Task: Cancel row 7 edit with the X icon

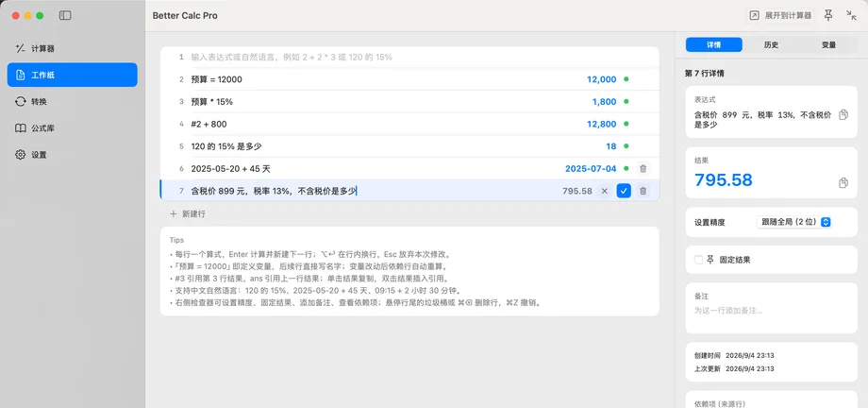Action: coord(605,191)
